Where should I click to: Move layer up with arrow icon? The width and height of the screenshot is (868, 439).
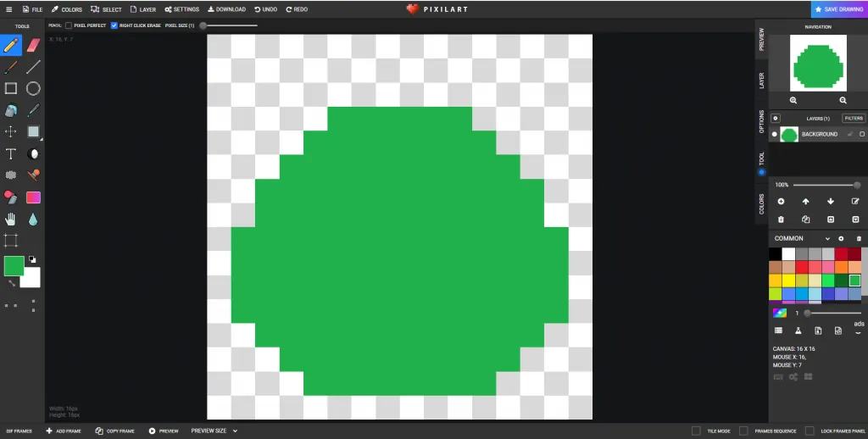click(806, 202)
